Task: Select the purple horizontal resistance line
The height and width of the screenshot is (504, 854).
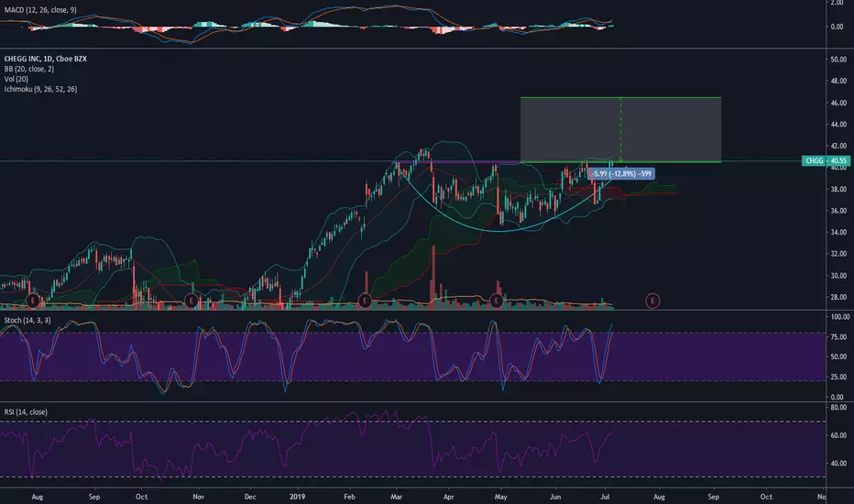Action: pyautogui.click(x=457, y=162)
